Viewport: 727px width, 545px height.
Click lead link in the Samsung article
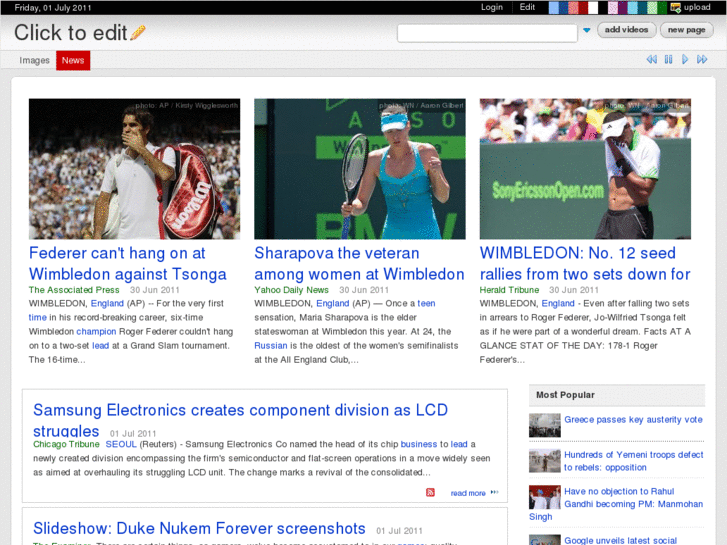click(x=459, y=444)
